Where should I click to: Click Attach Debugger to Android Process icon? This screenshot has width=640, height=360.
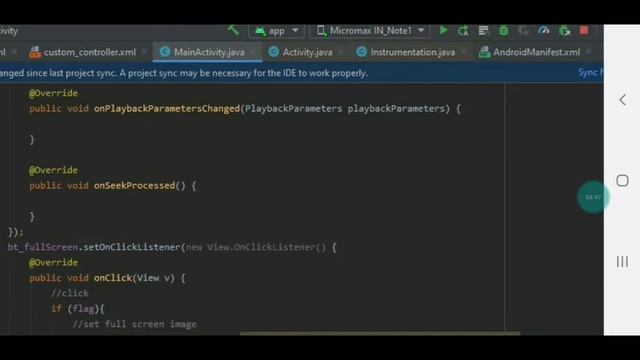click(564, 31)
